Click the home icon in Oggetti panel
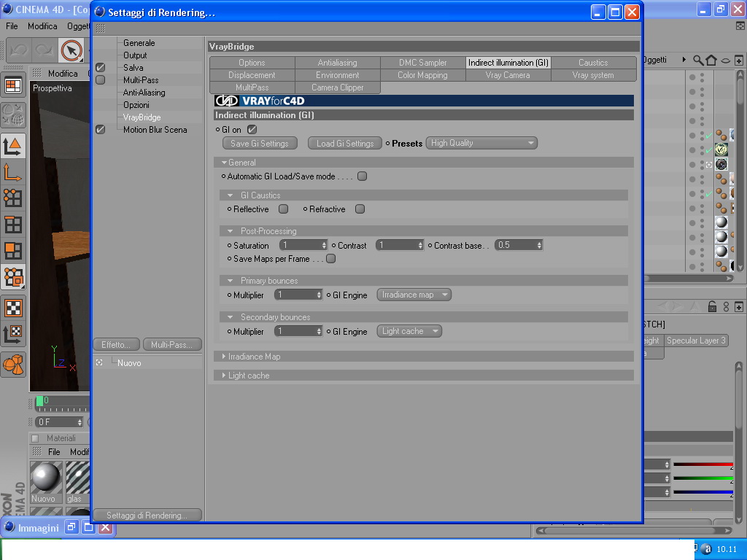Viewport: 747px width, 560px height. click(x=711, y=60)
